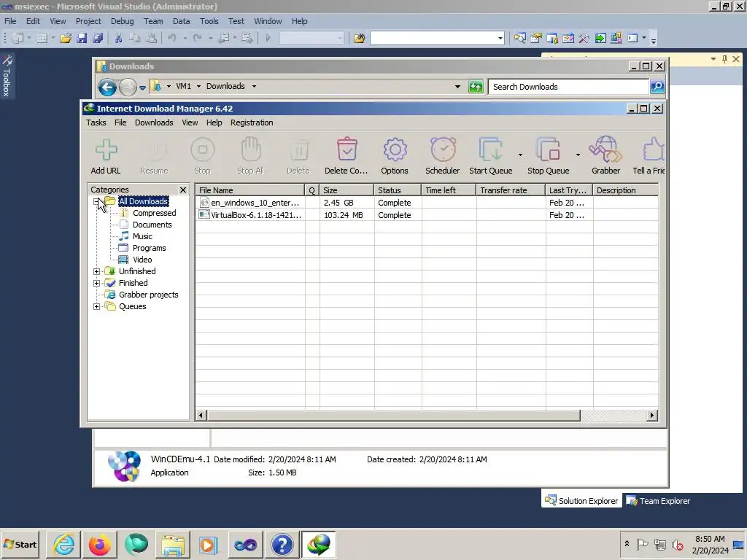
Task: Click the horizontal scrollbar right arrow
Action: 652,415
